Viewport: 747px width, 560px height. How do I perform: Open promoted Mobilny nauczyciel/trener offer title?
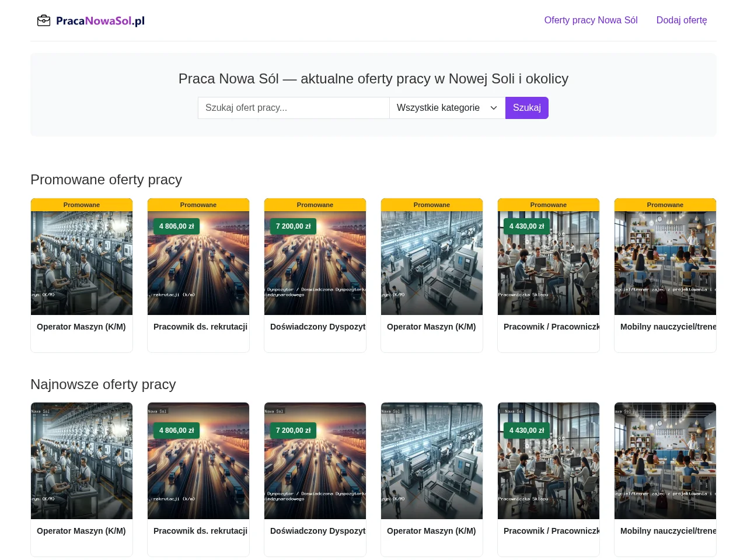pos(668,327)
